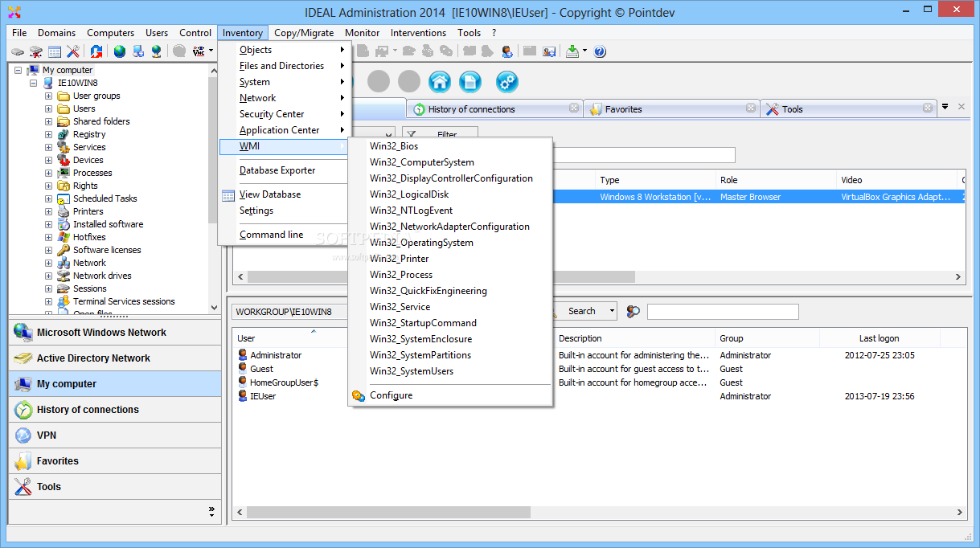Screen dimensions: 980x548
Task: Click the Services gears icon in the tree
Action: tap(64, 147)
